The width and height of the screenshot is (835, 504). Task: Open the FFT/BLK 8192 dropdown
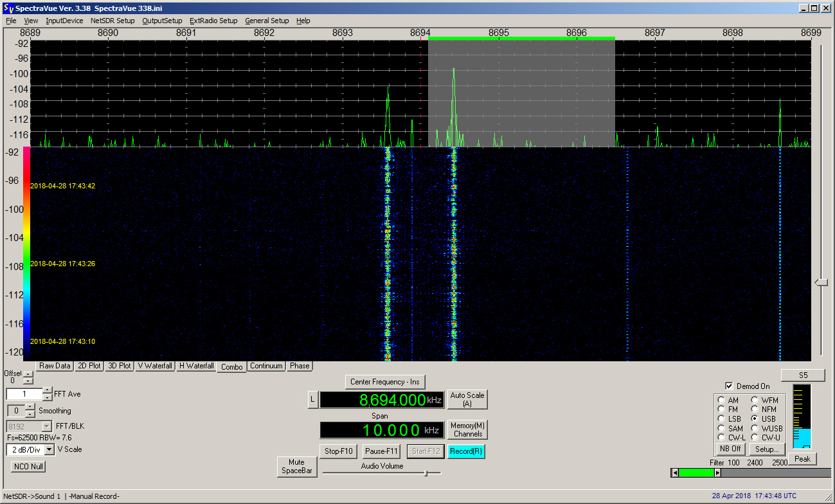coord(46,426)
